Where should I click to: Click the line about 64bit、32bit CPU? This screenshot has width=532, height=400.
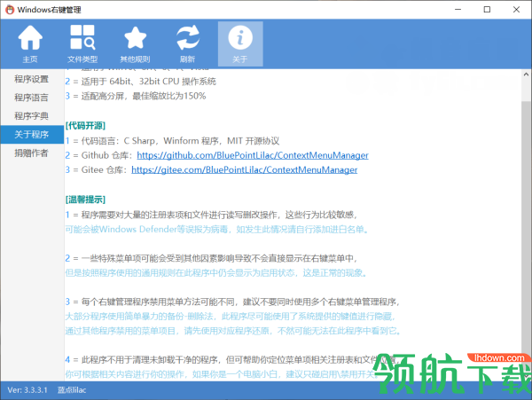[x=140, y=82]
